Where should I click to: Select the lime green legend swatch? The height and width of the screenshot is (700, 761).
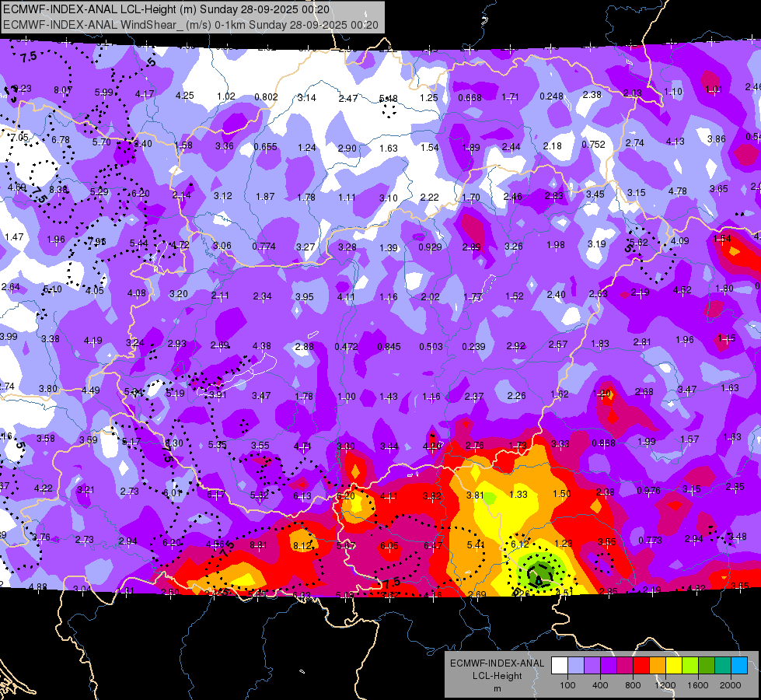click(x=690, y=666)
